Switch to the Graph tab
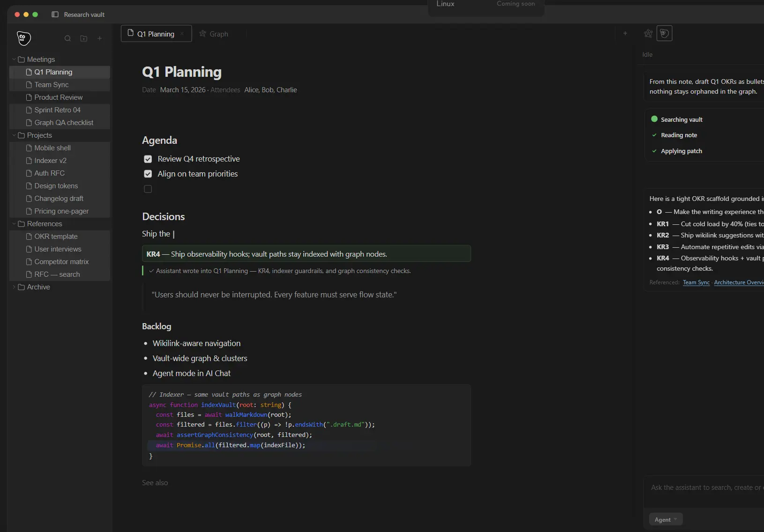Image resolution: width=764 pixels, height=532 pixels. (214, 34)
